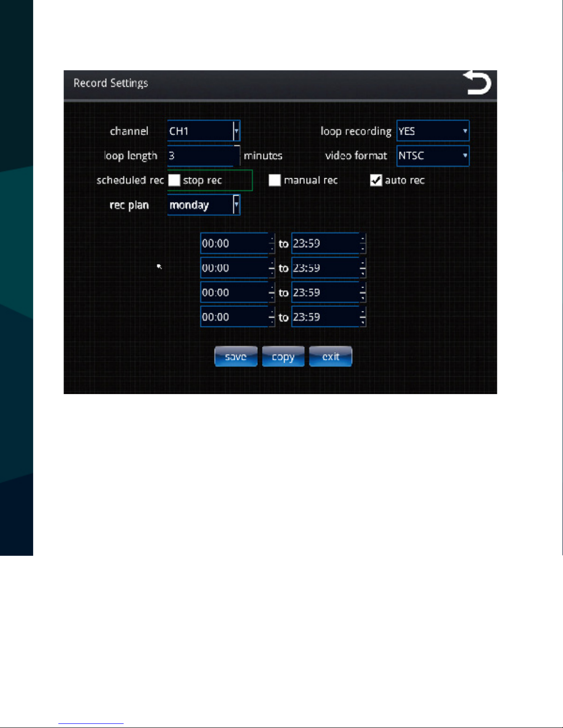The image size is (563, 728).
Task: Click first row end time spinner
Action: pos(363,243)
